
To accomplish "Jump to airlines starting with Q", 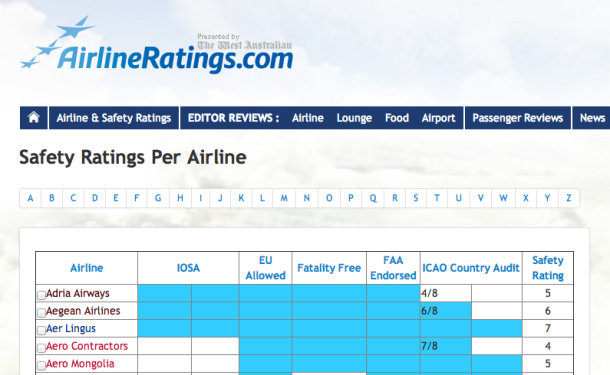I will (x=373, y=198).
